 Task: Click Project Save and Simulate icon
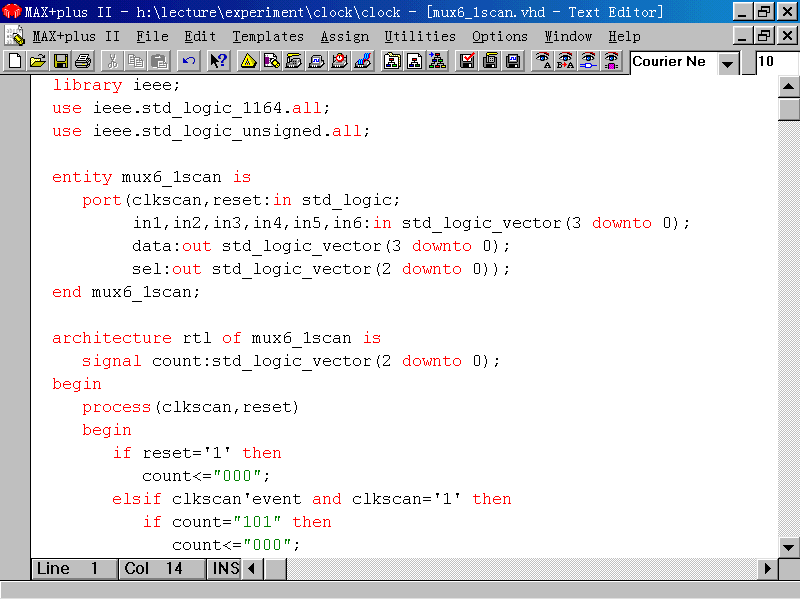pyautogui.click(x=513, y=61)
